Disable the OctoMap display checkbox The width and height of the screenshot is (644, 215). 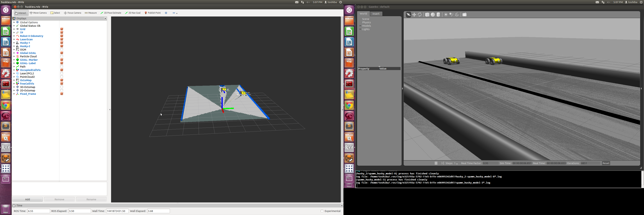point(62,80)
